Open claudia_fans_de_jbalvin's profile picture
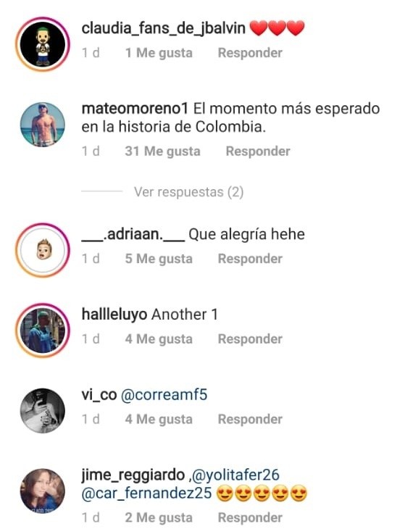The image size is (405, 532). [x=43, y=44]
